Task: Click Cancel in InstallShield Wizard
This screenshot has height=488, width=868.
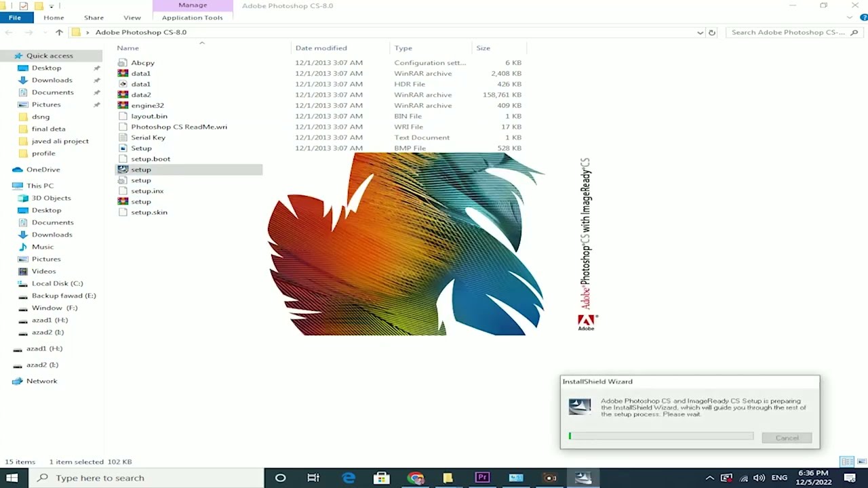Action: 787,438
